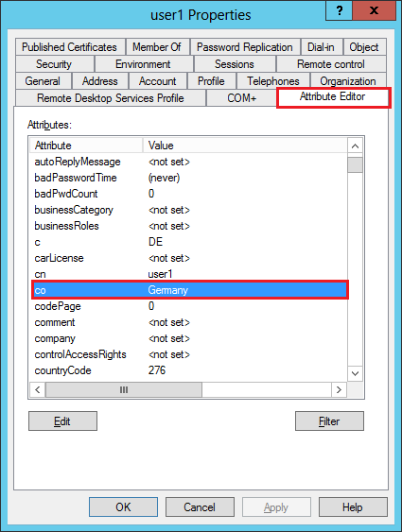Select the company attribute row

point(189,338)
